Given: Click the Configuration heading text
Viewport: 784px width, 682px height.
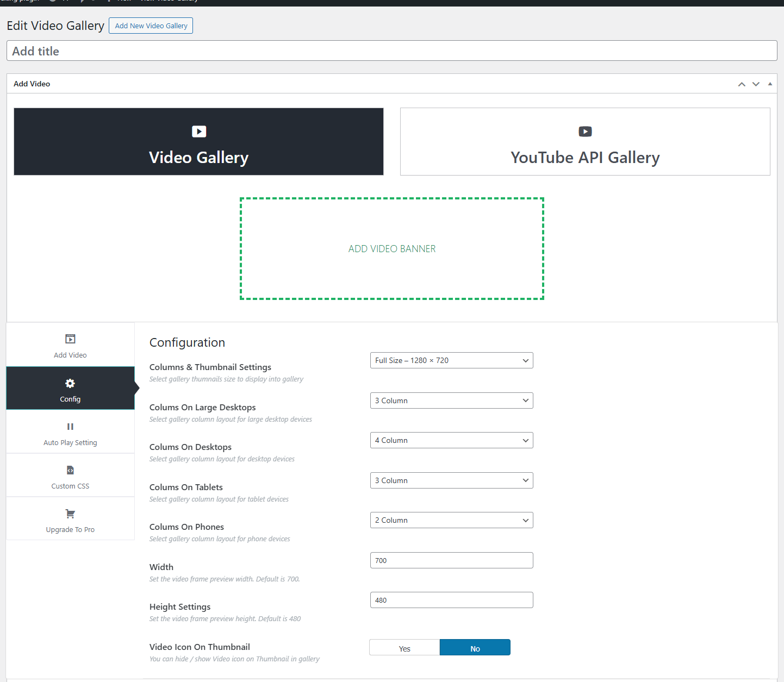Looking at the screenshot, I should 187,342.
